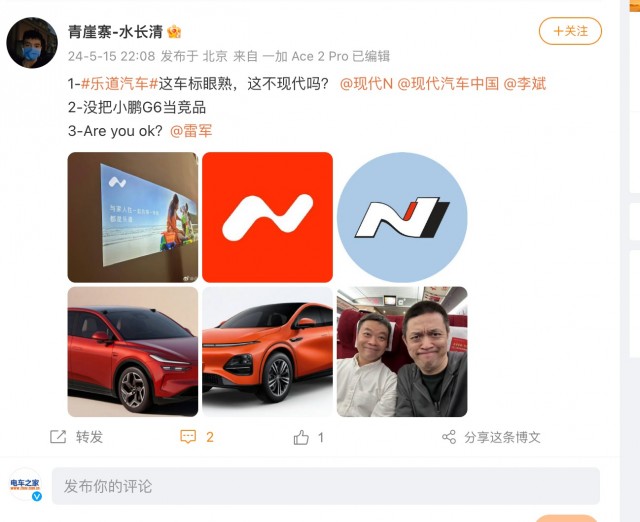This screenshot has height=522, width=640.
Task: Open comments via the speech bubble icon
Action: tap(188, 437)
